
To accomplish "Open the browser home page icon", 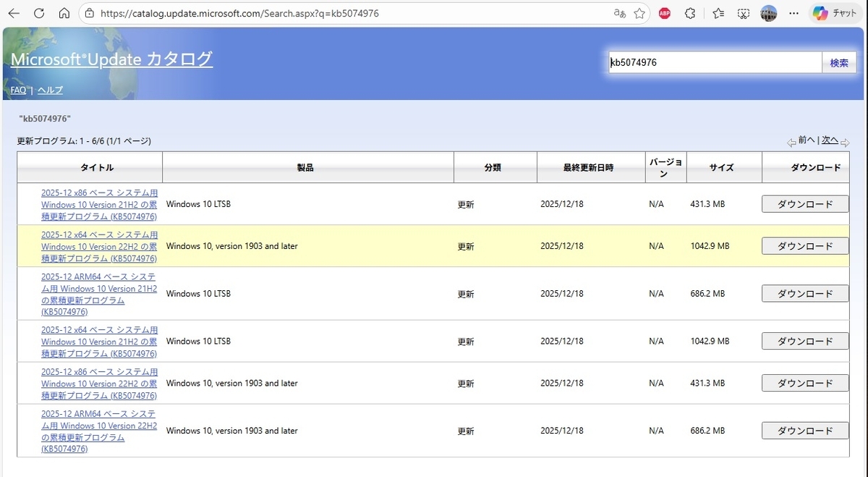I will pyautogui.click(x=64, y=13).
